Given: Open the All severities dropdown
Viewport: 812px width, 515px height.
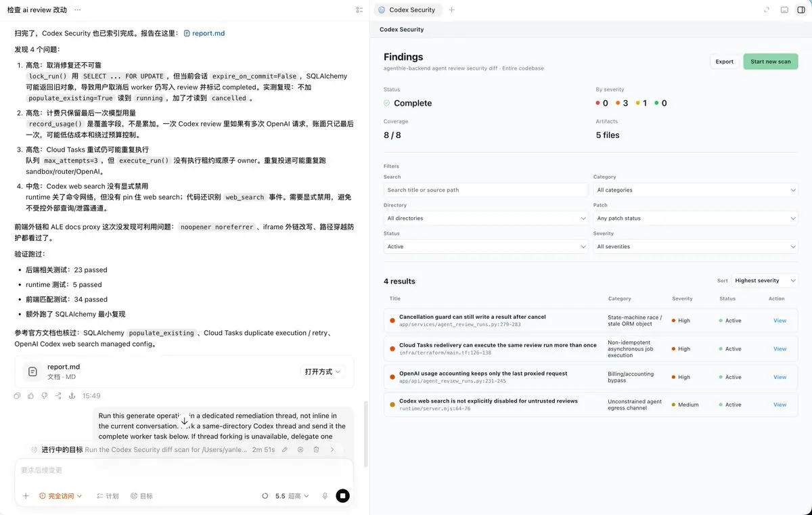Looking at the screenshot, I should (x=696, y=247).
